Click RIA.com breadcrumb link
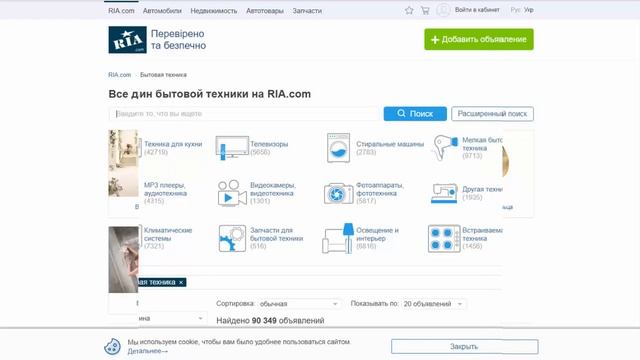 click(120, 75)
